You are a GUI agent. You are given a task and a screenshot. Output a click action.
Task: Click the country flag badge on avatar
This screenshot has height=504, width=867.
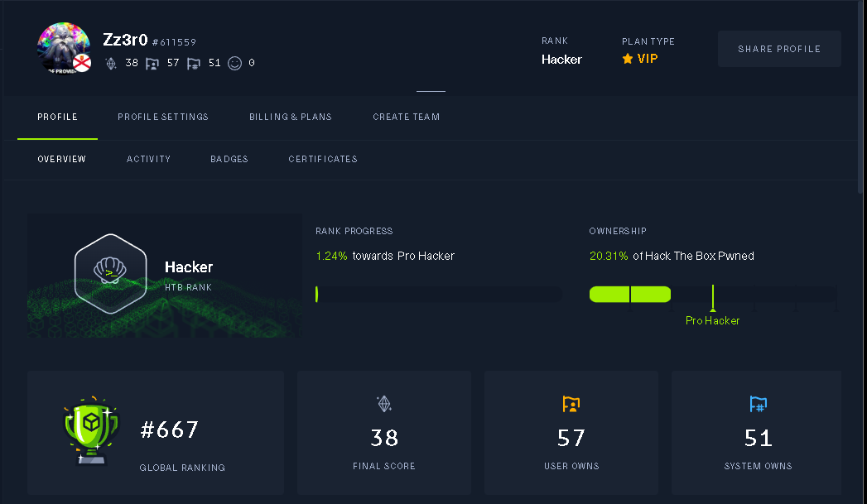click(x=82, y=64)
